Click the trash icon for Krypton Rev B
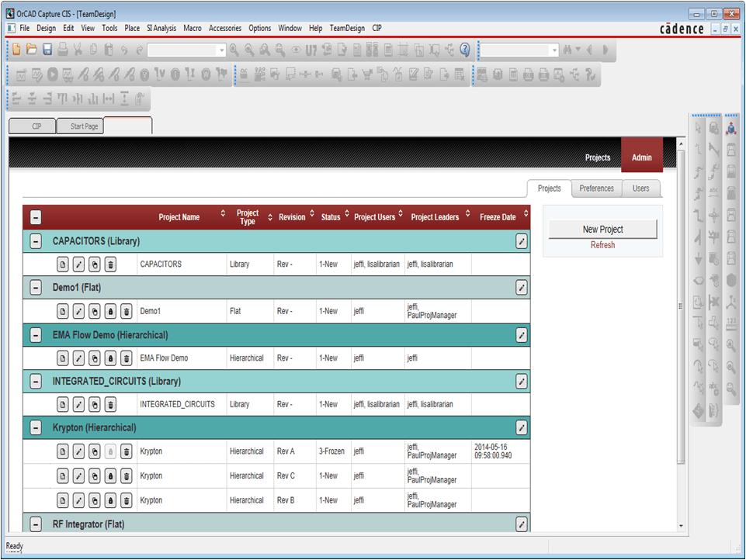This screenshot has width=746, height=560. [127, 501]
